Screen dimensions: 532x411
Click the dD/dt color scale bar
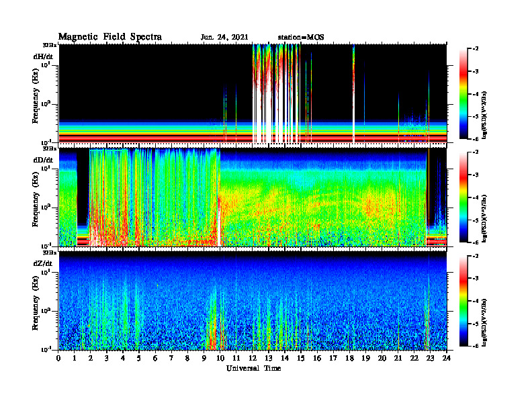pyautogui.click(x=463, y=197)
